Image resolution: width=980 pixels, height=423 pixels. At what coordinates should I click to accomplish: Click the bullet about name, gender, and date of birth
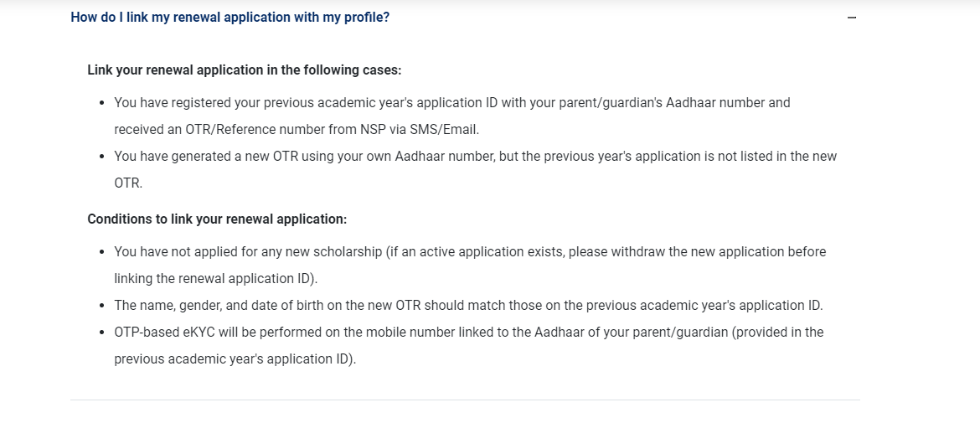click(468, 305)
